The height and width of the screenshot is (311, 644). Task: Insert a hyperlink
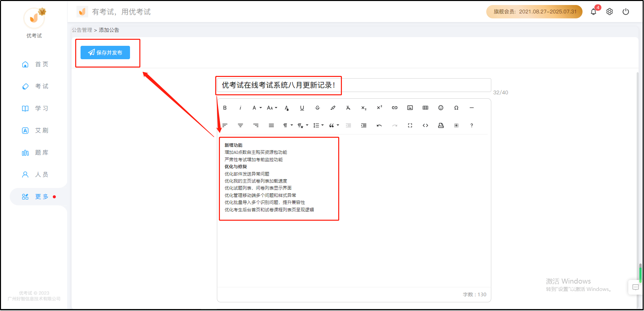click(395, 108)
